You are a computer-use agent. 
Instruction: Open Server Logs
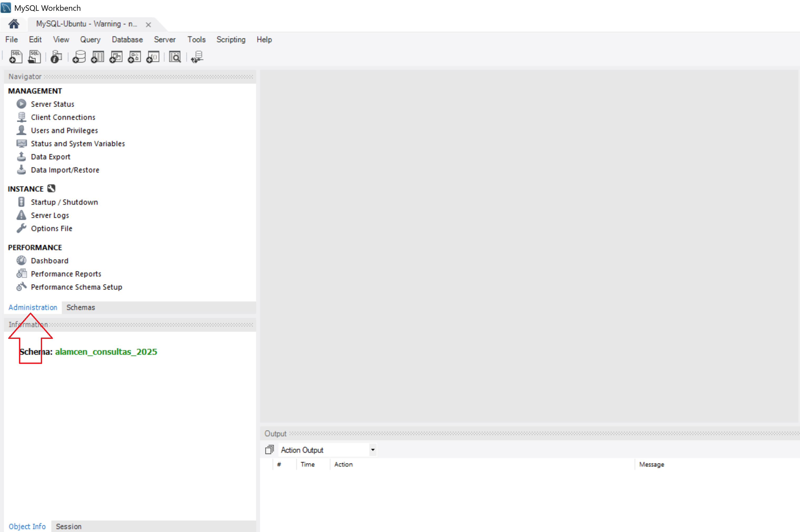click(50, 215)
